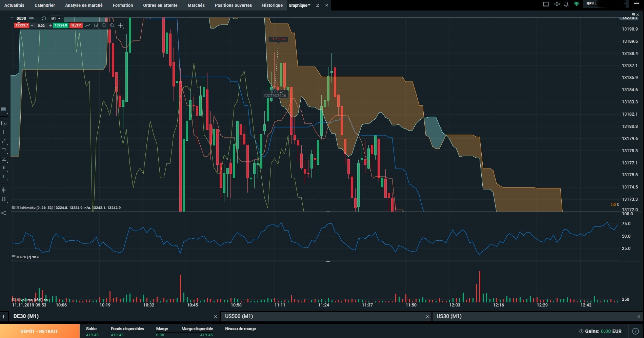The image size is (644, 338).
Task: Click the Gains info icon
Action: click(x=581, y=331)
